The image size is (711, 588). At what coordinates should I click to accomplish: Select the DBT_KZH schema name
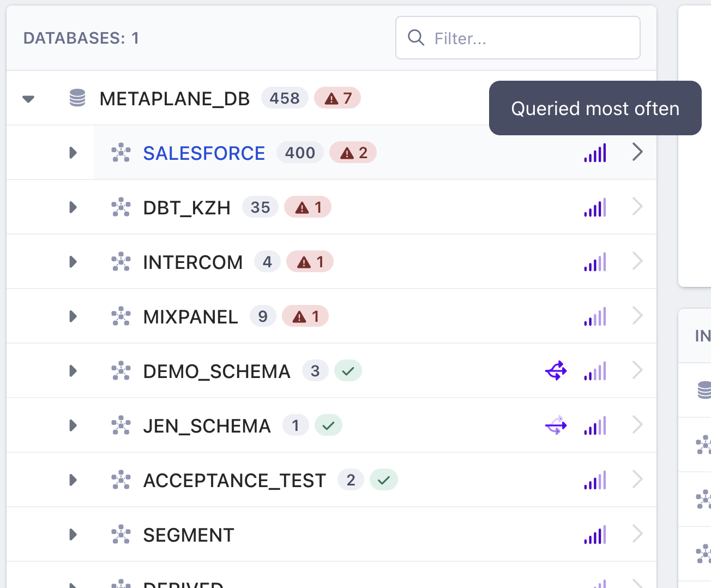[186, 208]
